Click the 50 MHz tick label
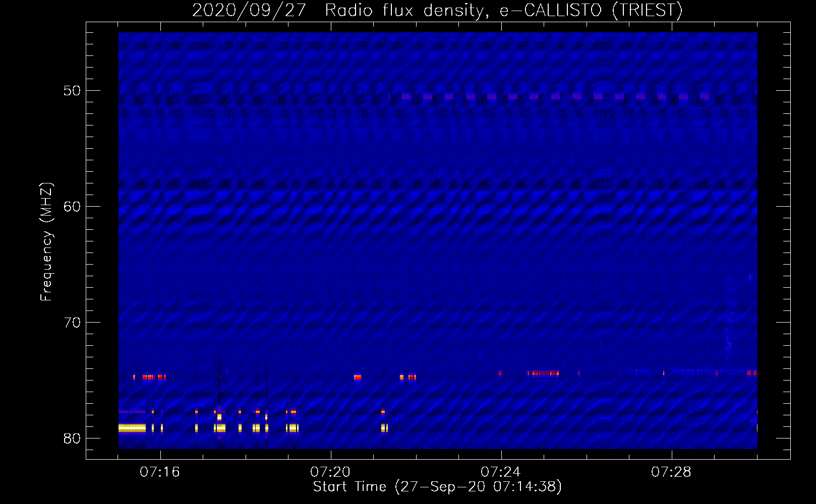Screen dimensions: 816x504 pyautogui.click(x=72, y=91)
